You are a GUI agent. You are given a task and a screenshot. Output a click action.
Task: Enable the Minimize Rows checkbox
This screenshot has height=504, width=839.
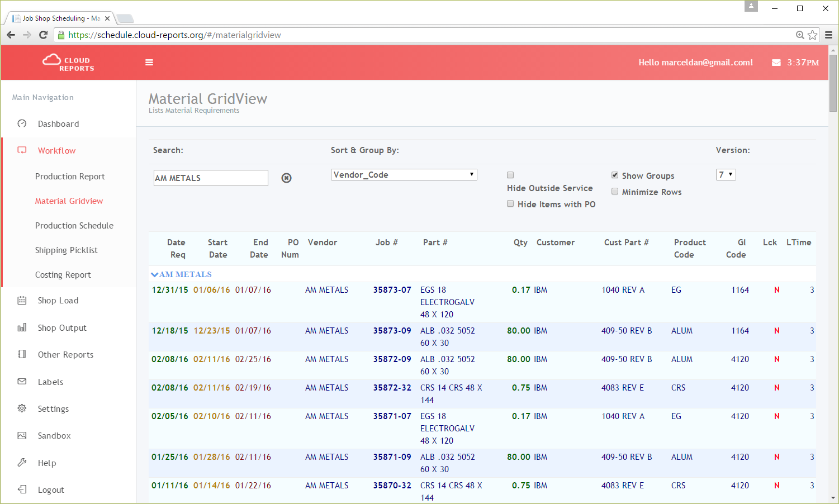(615, 192)
